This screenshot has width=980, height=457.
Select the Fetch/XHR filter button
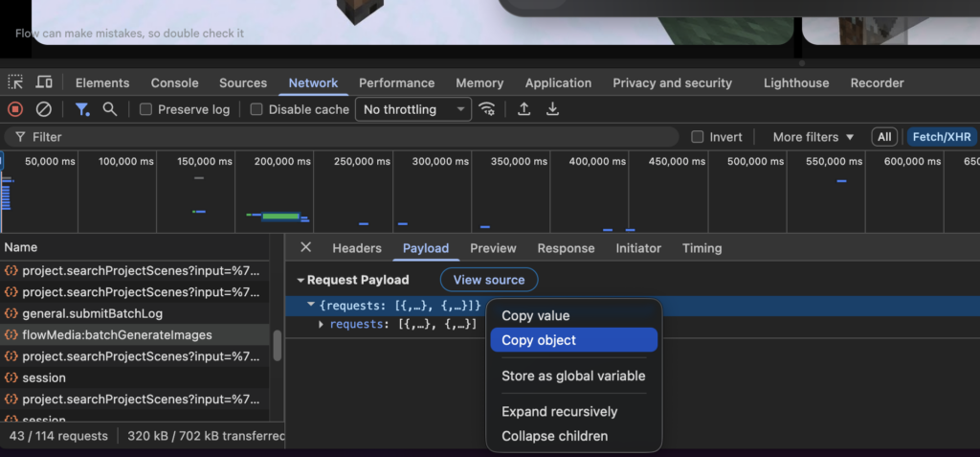(x=942, y=137)
